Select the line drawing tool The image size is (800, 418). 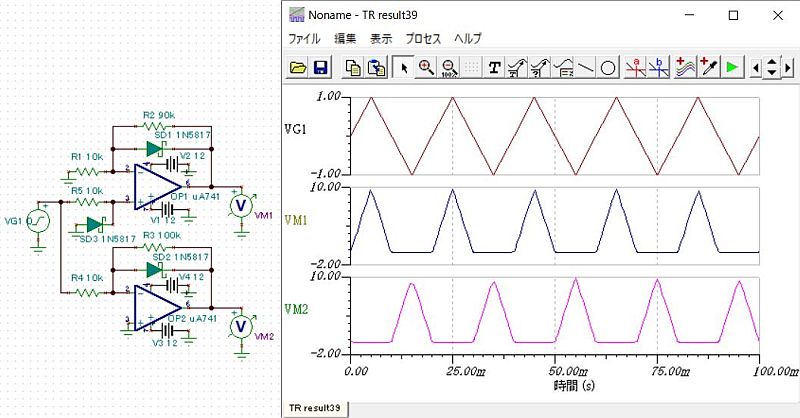pos(586,67)
